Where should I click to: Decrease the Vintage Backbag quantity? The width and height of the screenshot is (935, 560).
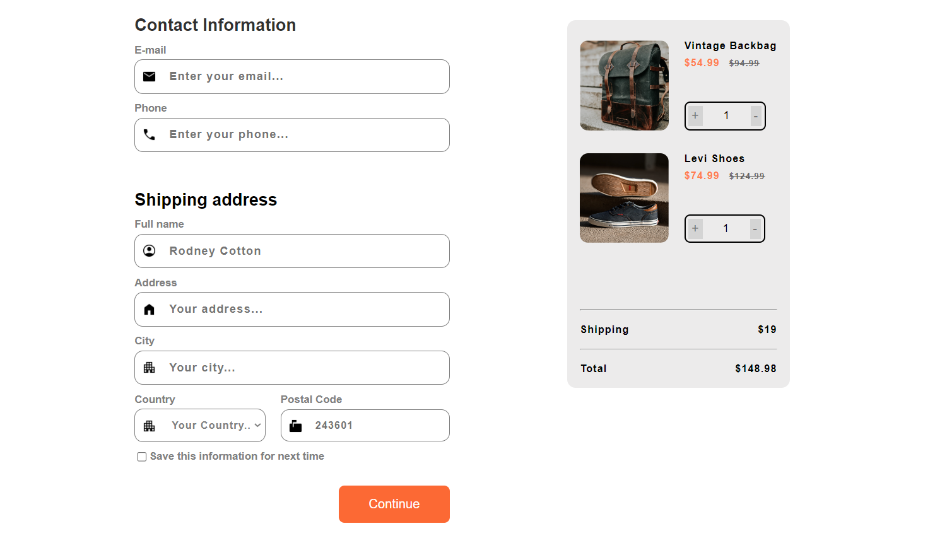pyautogui.click(x=755, y=115)
